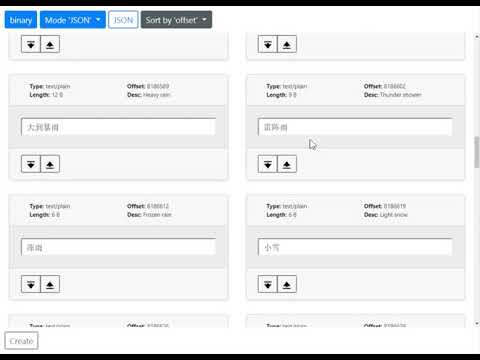Click the Offset value in Frozen rain card
This screenshot has height=360, width=480.
pyautogui.click(x=158, y=206)
